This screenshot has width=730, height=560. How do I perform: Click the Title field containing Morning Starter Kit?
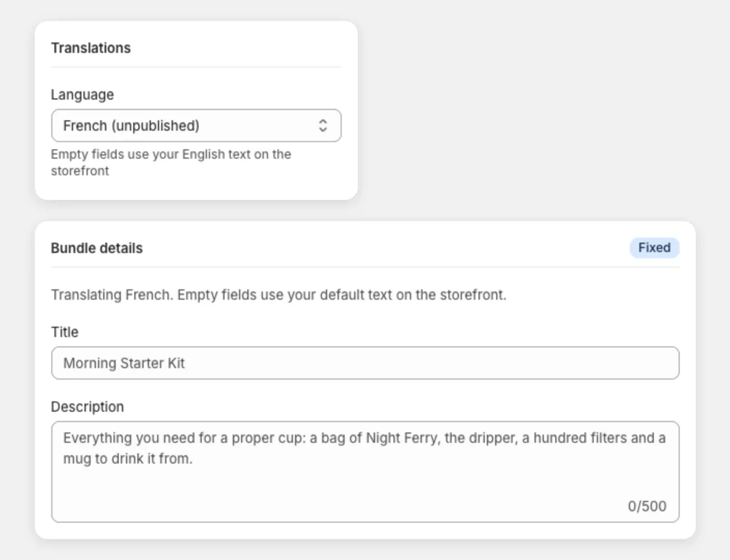pyautogui.click(x=365, y=363)
